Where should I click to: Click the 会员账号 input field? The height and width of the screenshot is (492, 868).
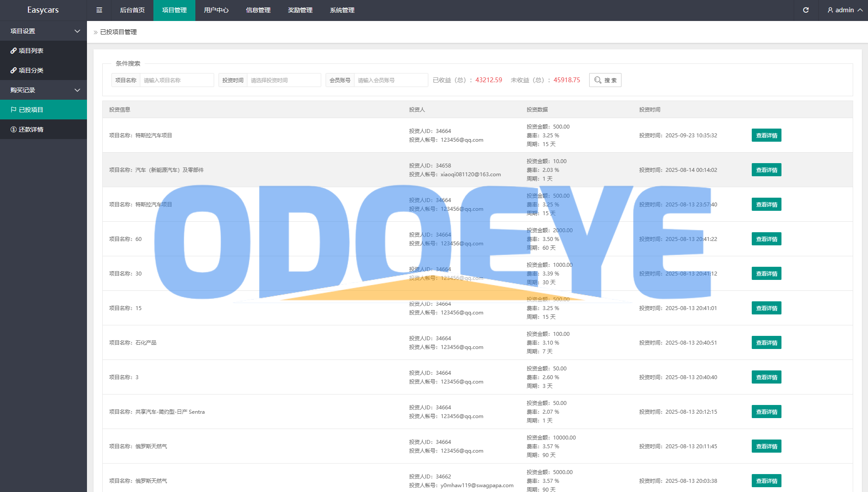(391, 80)
